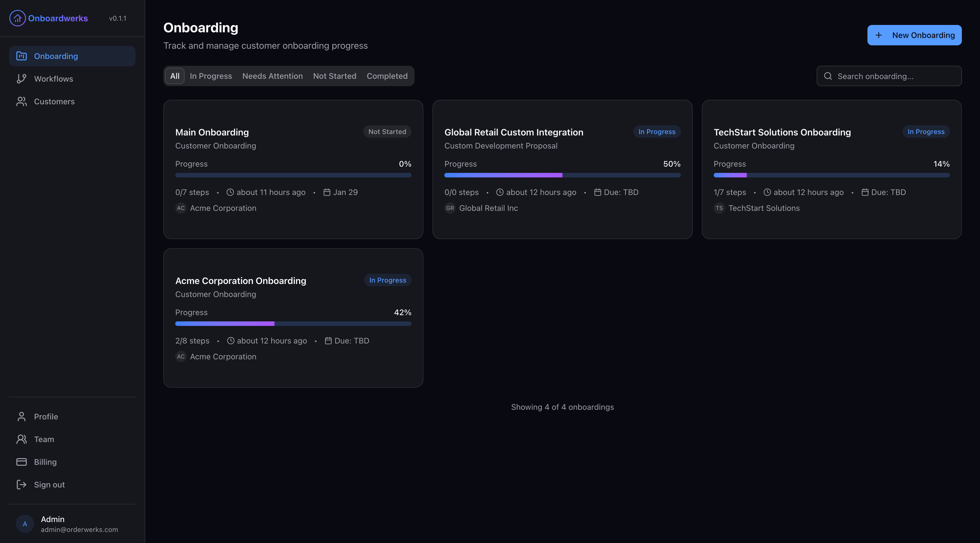This screenshot has height=543, width=980.
Task: Click the Team members icon
Action: [21, 440]
